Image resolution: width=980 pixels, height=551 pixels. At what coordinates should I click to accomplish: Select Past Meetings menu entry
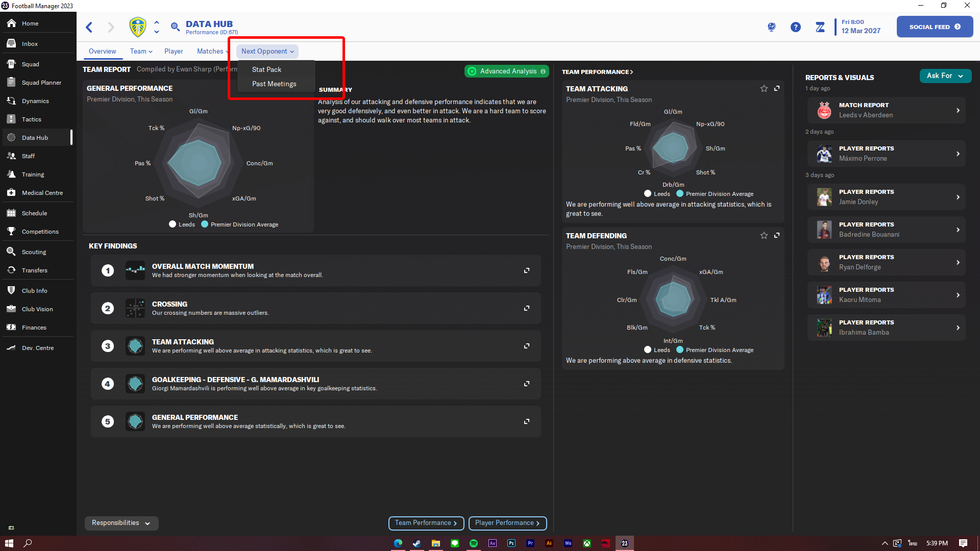click(x=274, y=84)
